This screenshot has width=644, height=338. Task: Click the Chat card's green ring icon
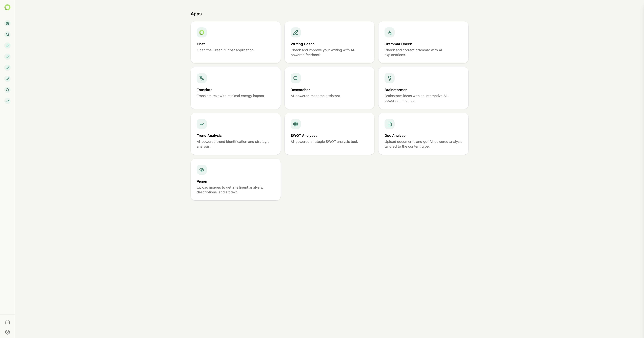(202, 32)
